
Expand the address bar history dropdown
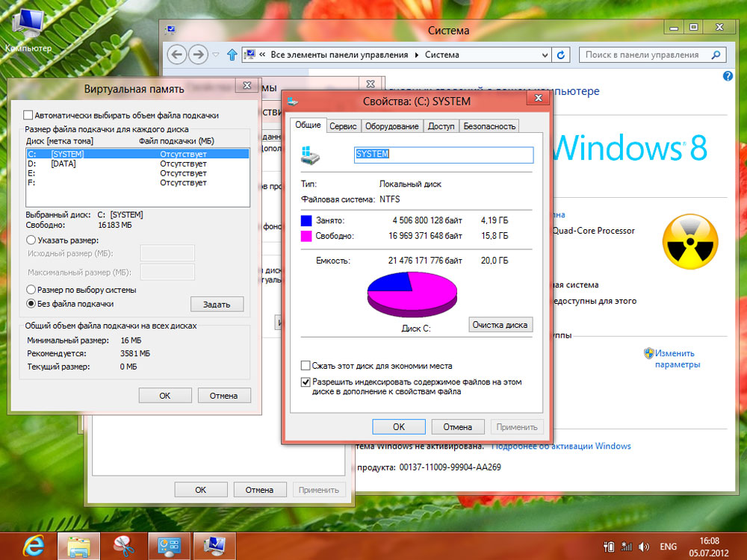pyautogui.click(x=544, y=55)
